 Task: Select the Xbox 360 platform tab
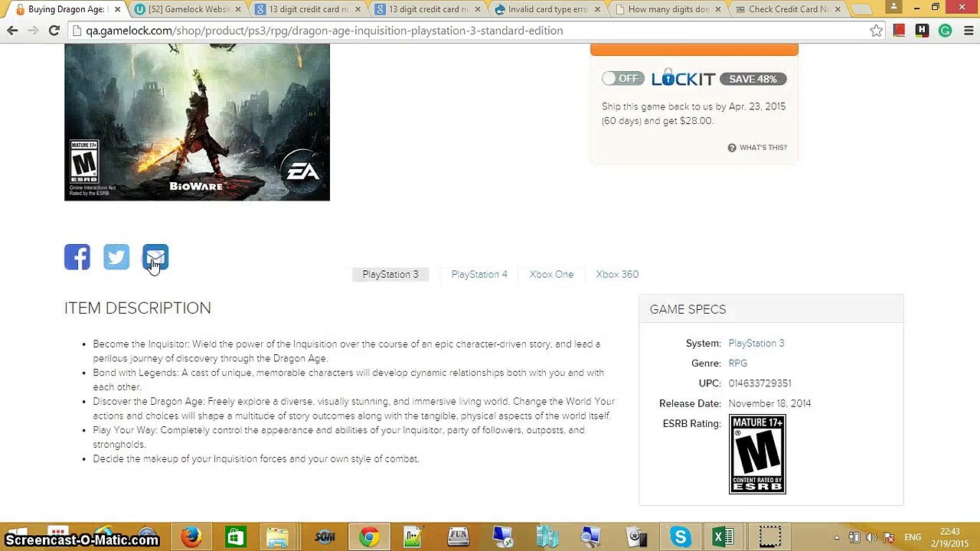[x=617, y=274]
